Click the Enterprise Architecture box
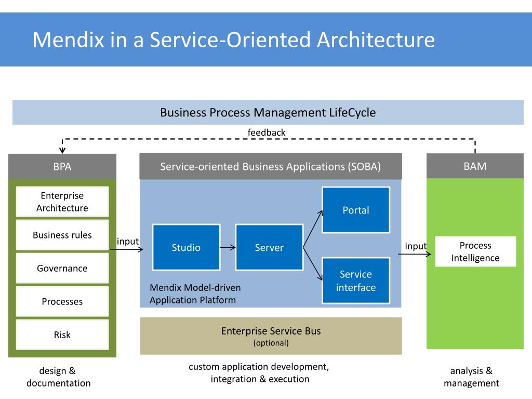This screenshot has height=399, width=532. tap(62, 202)
